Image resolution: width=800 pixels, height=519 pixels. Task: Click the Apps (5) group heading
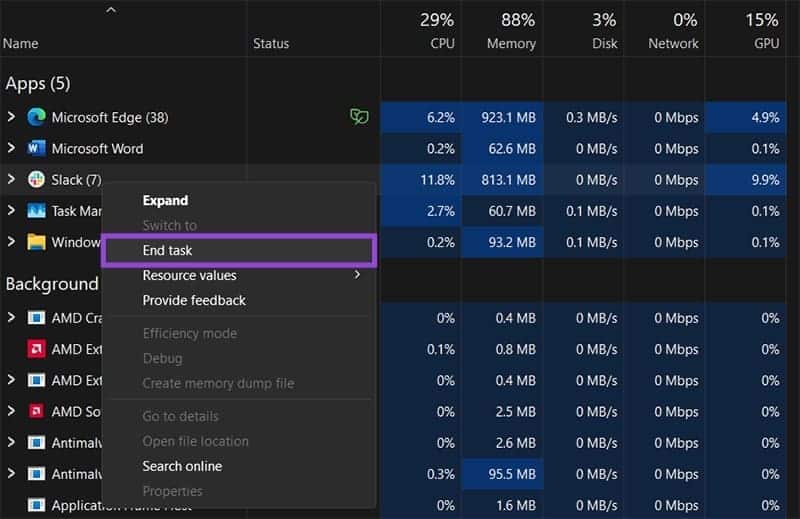click(38, 83)
